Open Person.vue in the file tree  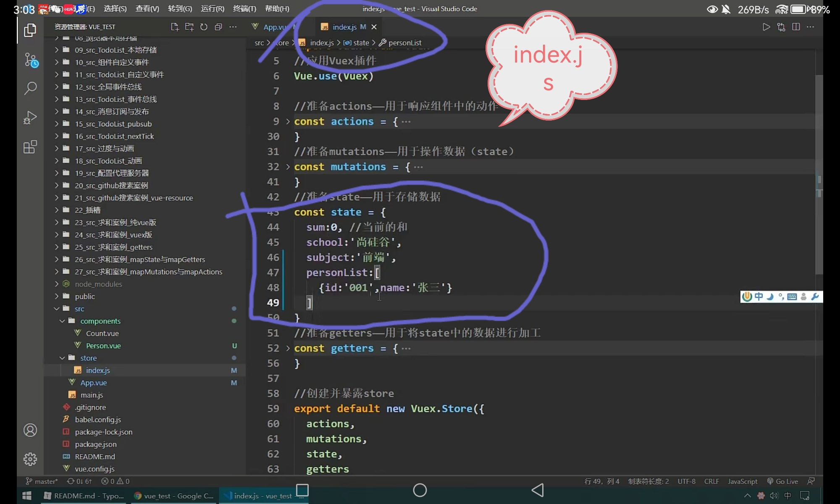coord(103,346)
